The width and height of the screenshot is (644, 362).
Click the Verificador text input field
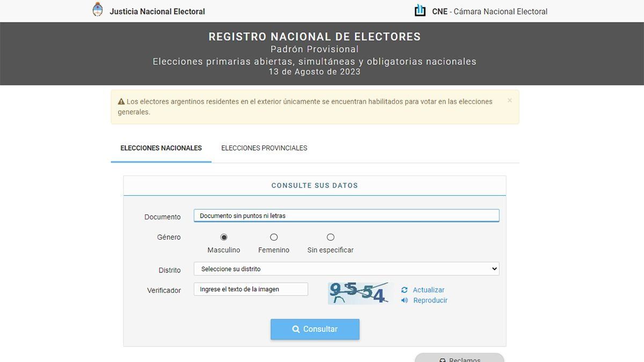[x=251, y=289]
